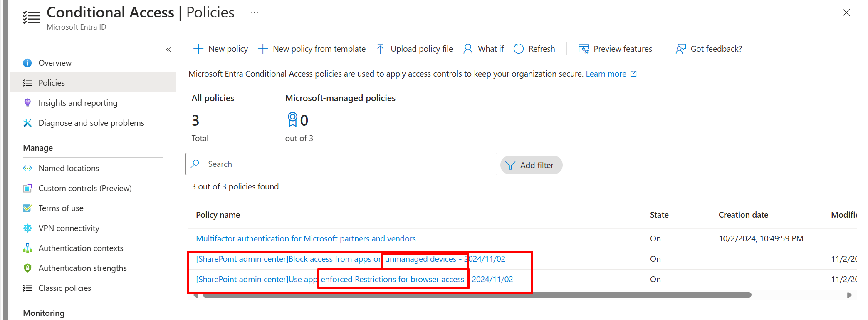Click the Microsoft-managed policies ribbon icon
This screenshot has height=320, width=868.
point(292,119)
